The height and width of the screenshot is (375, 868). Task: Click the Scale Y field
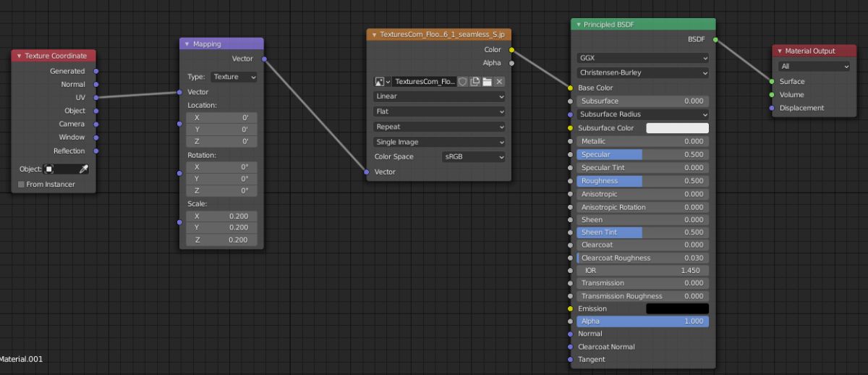[221, 227]
